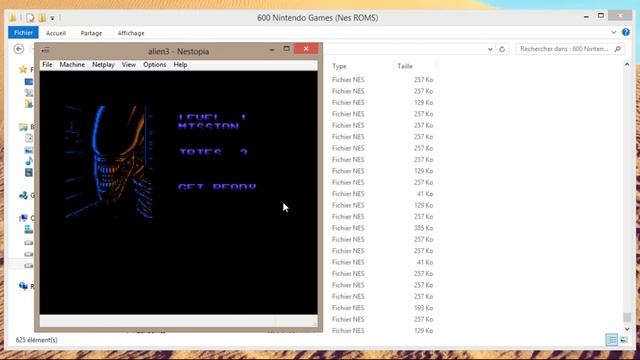Viewport: 640px width, 360px height.
Task: Select the file sized 193 Ko
Action: [382, 308]
